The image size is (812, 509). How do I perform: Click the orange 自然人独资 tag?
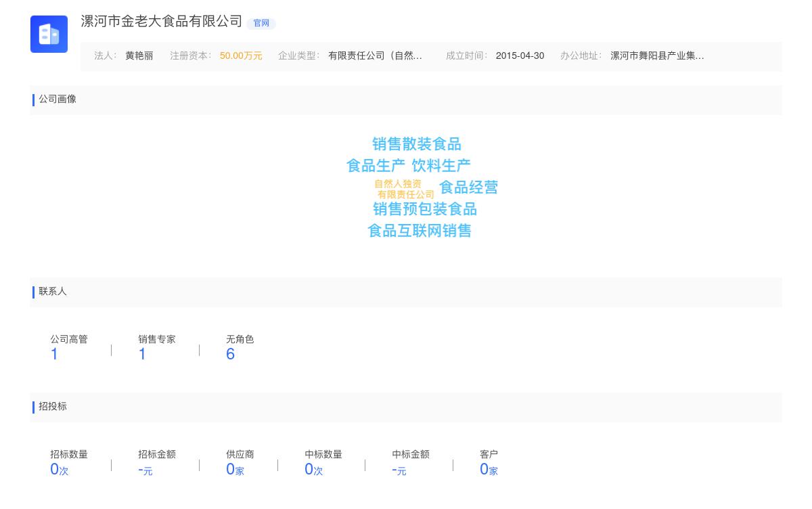(398, 184)
